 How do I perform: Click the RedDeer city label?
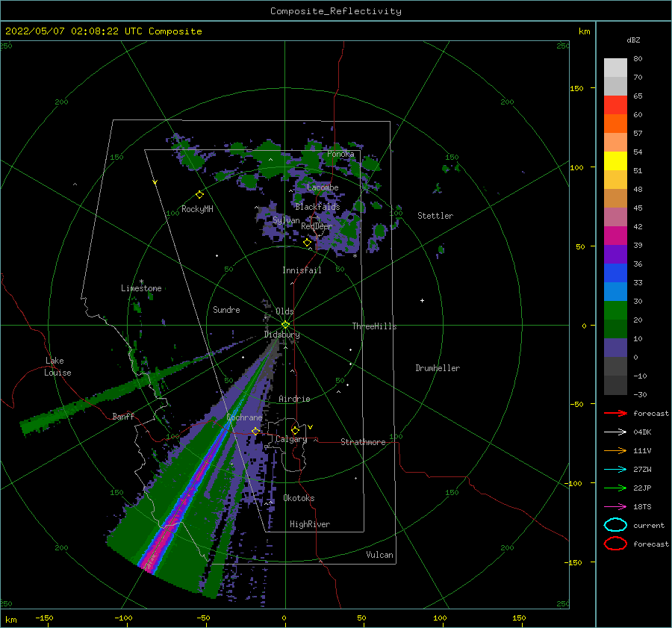(317, 226)
